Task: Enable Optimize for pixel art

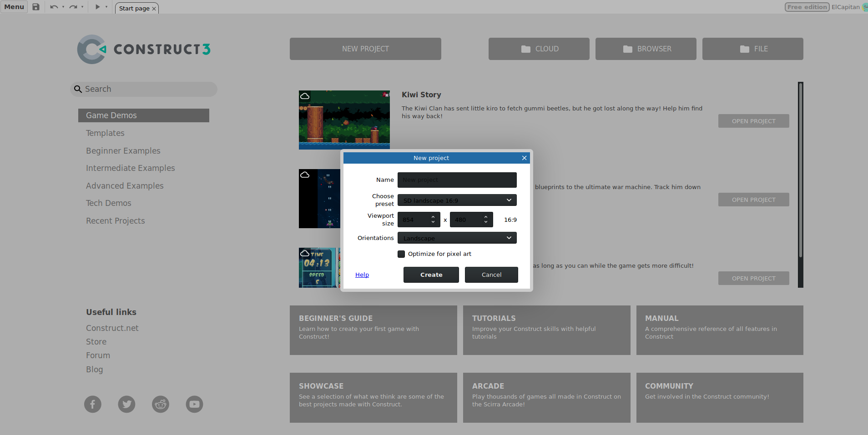Action: (x=401, y=254)
